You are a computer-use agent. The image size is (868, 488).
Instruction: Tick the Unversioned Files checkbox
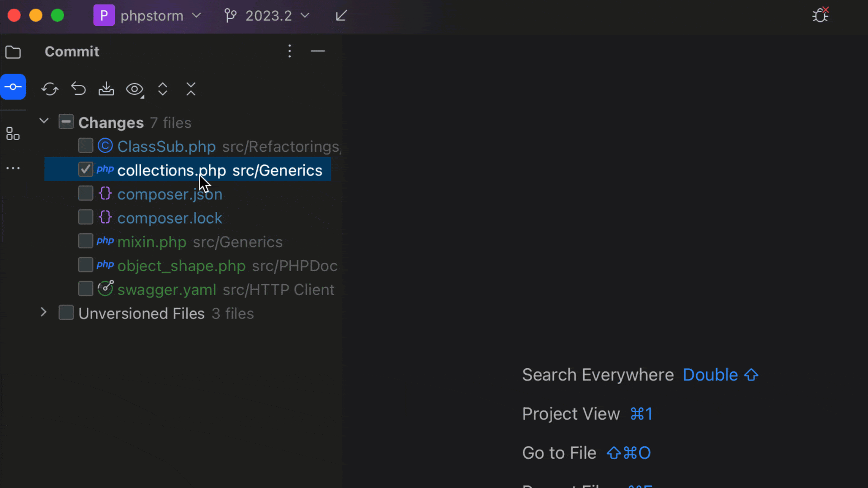[66, 313]
